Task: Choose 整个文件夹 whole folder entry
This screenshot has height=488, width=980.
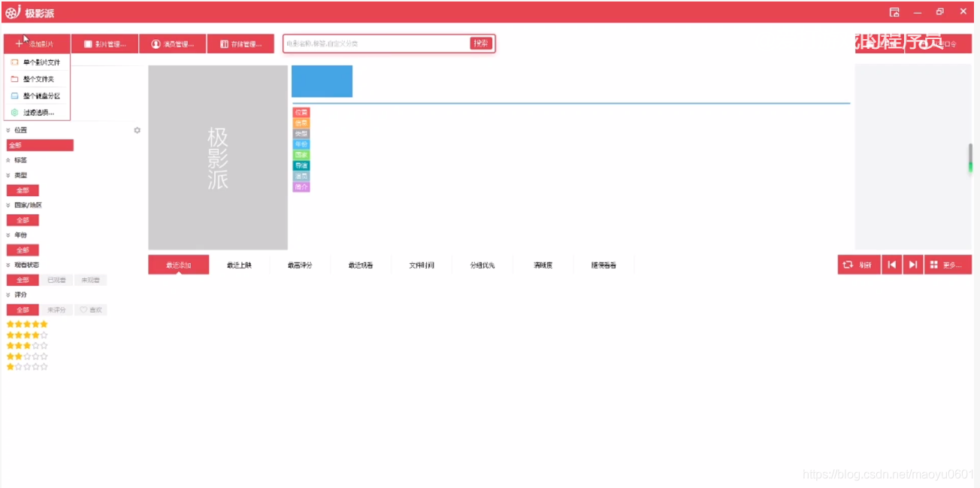Action: coord(37,79)
